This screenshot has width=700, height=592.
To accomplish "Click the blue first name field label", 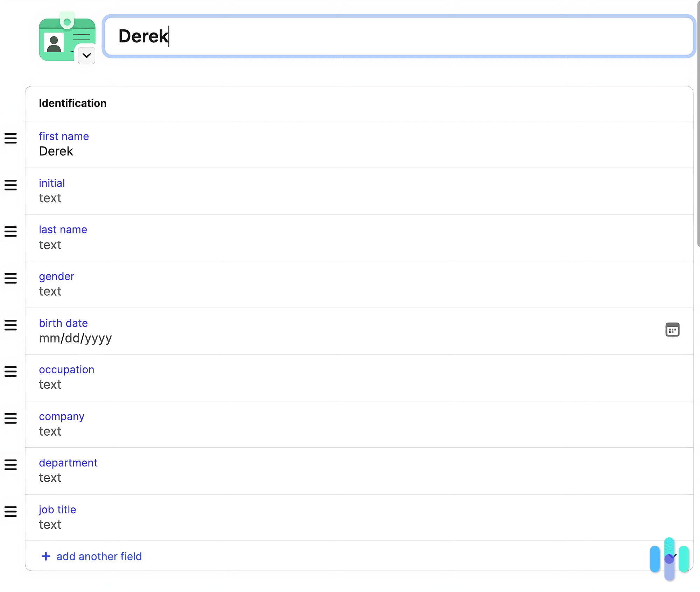I will [x=64, y=136].
